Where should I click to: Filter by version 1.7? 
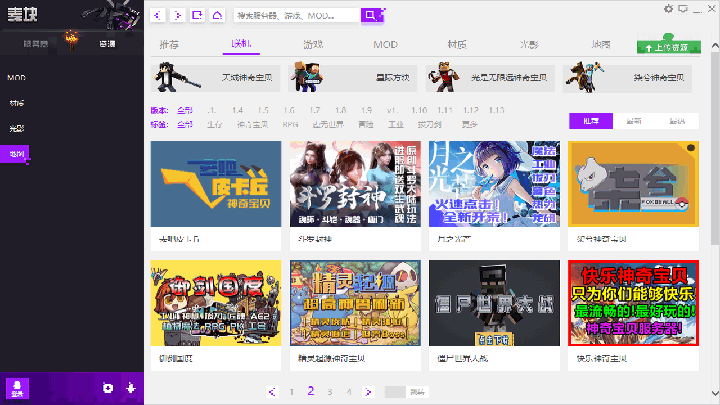[315, 110]
